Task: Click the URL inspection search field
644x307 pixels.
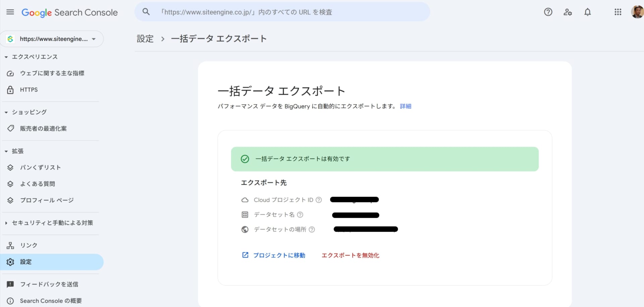Action: (x=282, y=12)
